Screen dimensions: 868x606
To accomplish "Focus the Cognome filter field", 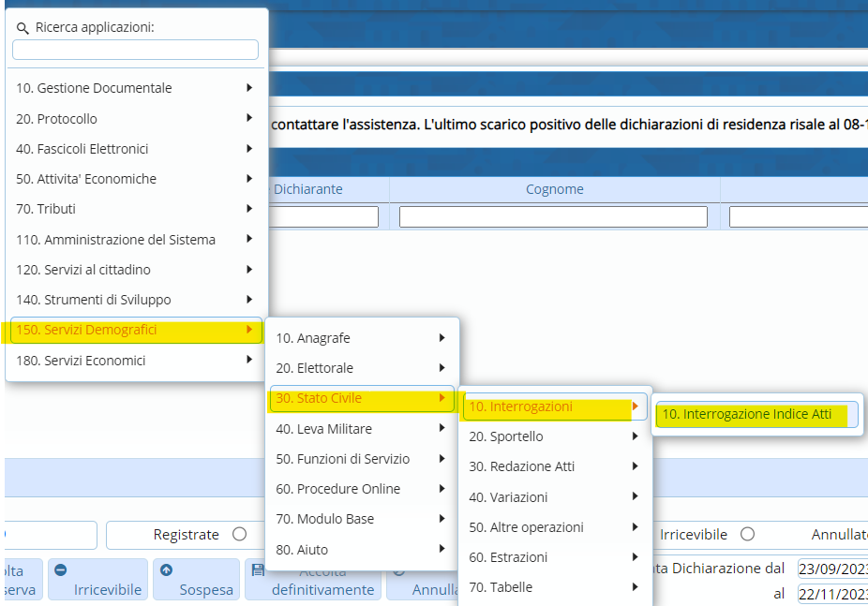I will tap(553, 217).
